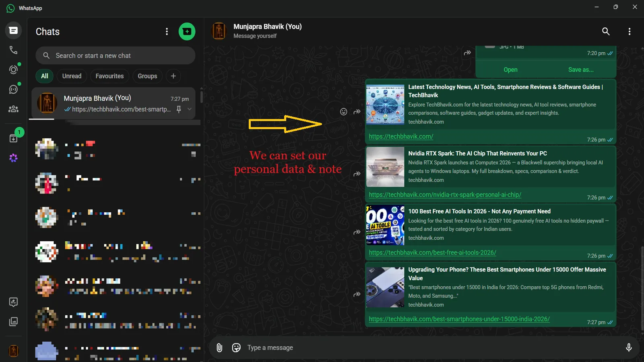
Task: Open contact info via the header avatar
Action: [x=219, y=31]
